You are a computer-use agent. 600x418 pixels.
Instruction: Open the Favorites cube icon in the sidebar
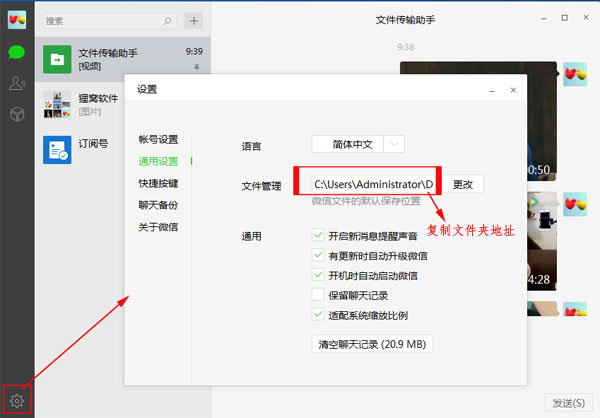coord(17,114)
